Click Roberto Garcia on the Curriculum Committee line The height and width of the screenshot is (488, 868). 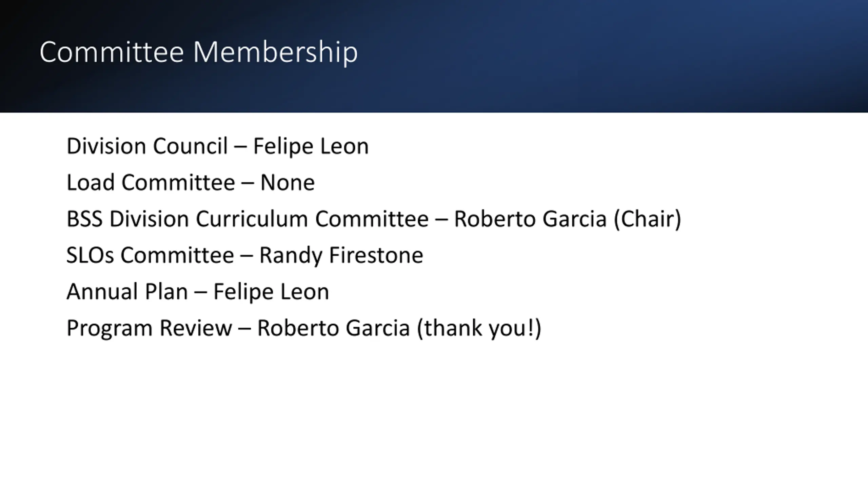point(530,219)
